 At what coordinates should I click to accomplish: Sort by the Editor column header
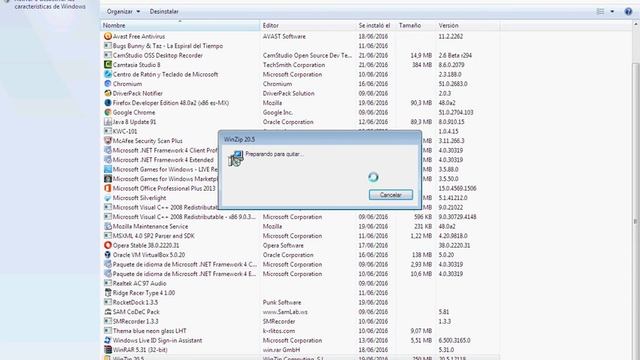[x=308, y=25]
